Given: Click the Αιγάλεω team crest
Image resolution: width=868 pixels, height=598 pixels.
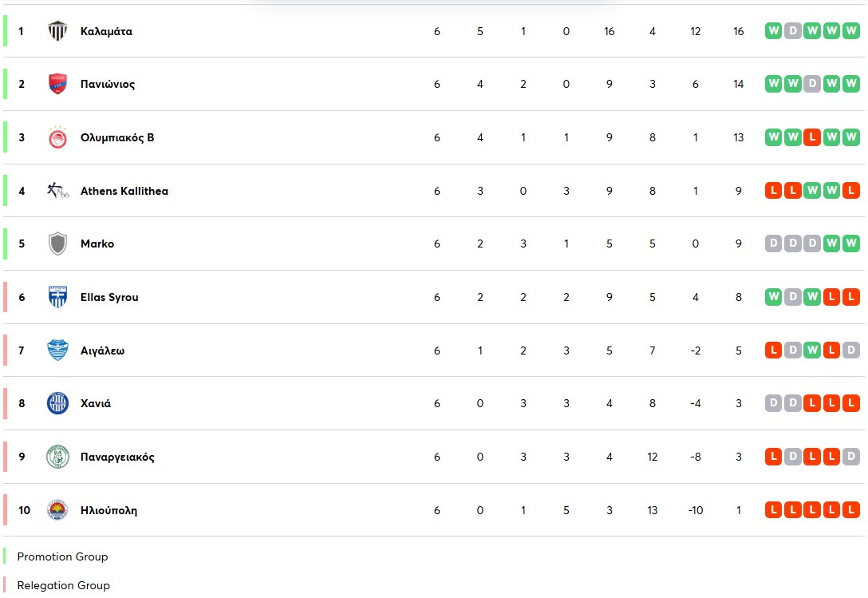Looking at the screenshot, I should coord(57,350).
